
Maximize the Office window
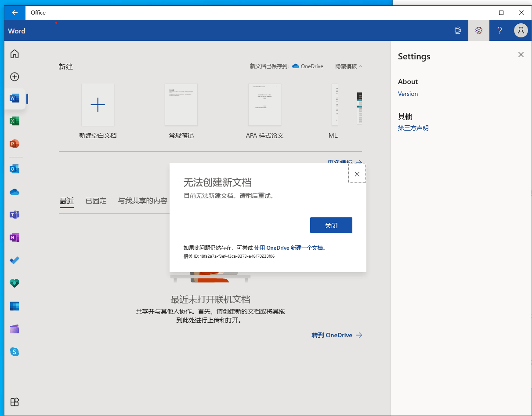[501, 13]
